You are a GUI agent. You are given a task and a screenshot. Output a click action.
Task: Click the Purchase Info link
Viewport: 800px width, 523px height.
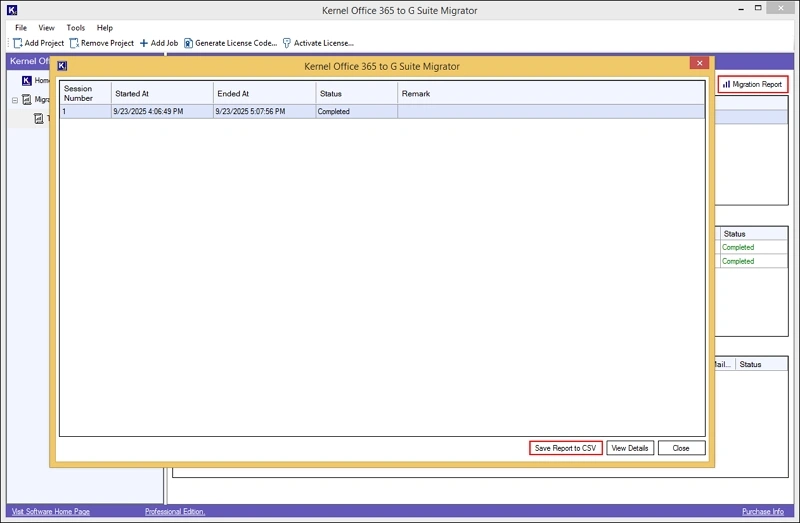pos(762,512)
